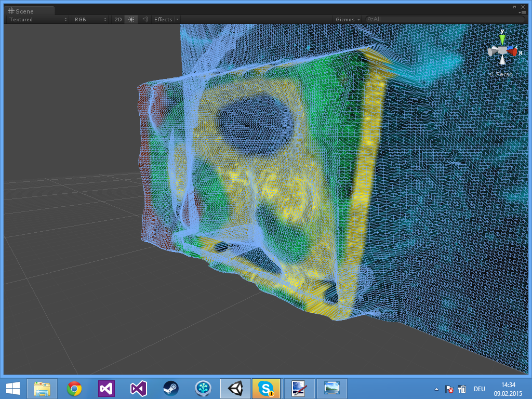Click the blue Z axis cone
The width and height of the screenshot is (532, 399).
point(510,48)
